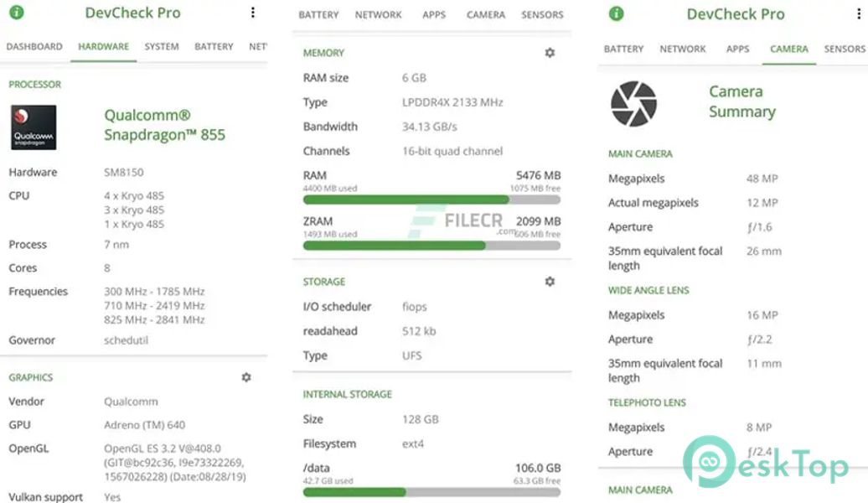Click the RAM usage progress bar
868x503 pixels.
pos(431,200)
